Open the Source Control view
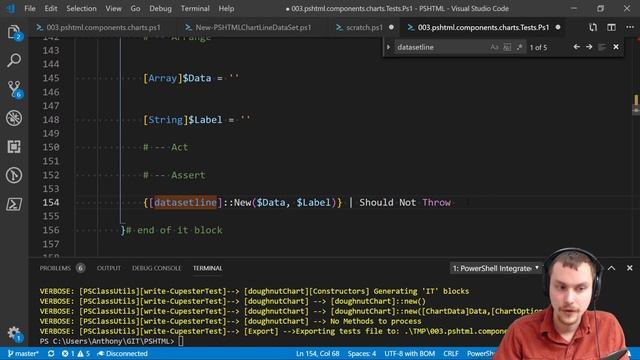 pyautogui.click(x=14, y=89)
